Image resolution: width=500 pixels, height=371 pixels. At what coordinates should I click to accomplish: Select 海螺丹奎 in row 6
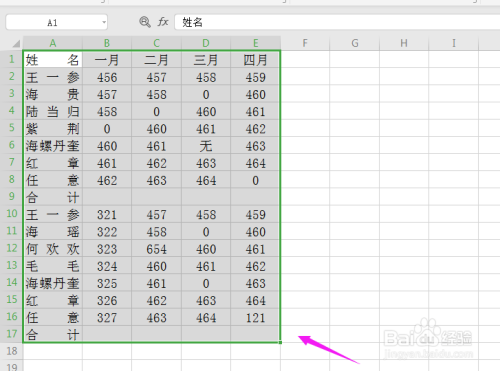(53, 146)
